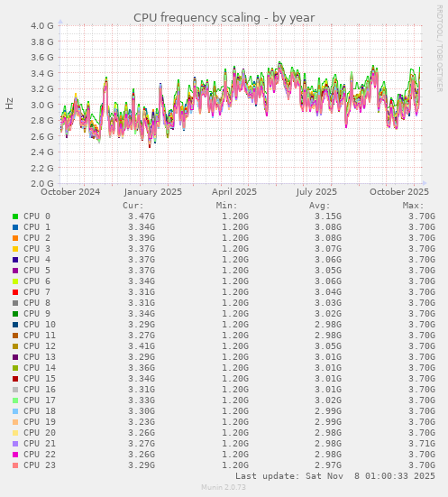The image size is (448, 497).
Task: Click the 'October 2024' x-axis label
Action: point(70,192)
